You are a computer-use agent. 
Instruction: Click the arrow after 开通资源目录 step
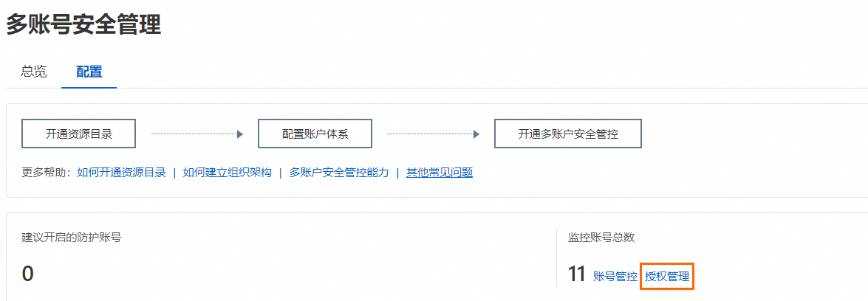pos(239,134)
